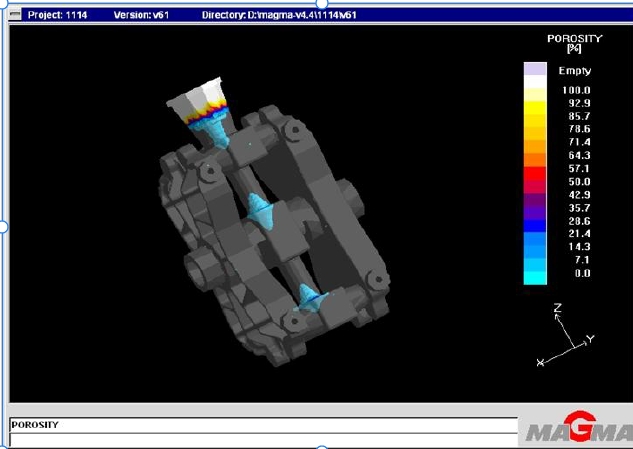The image size is (633, 449).
Task: Click the bottom-center resize handle circle
Action: click(321, 446)
